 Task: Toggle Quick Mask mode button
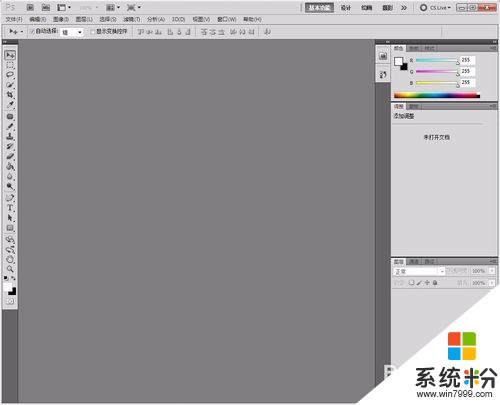pyautogui.click(x=10, y=302)
